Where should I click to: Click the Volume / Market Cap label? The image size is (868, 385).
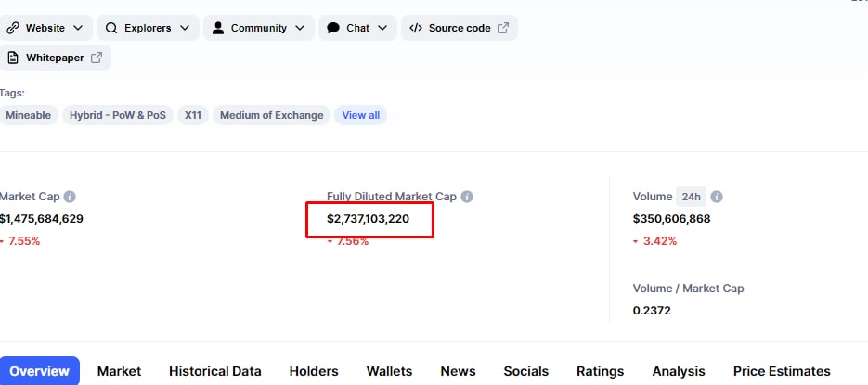[688, 289]
